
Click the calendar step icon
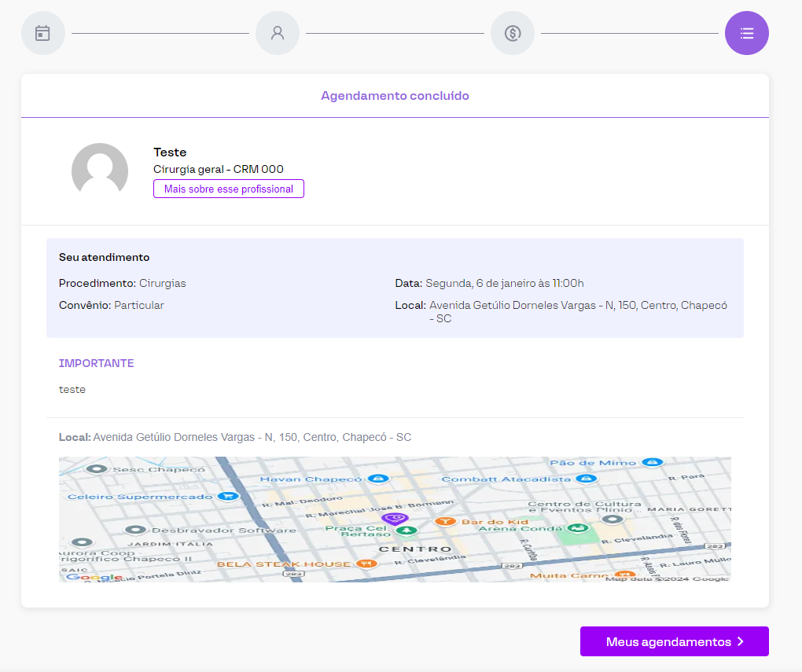[42, 33]
